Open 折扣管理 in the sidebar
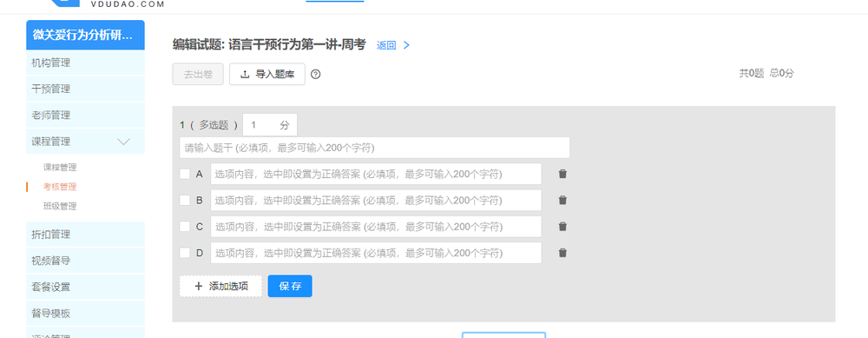The width and height of the screenshot is (868, 338). [85, 235]
